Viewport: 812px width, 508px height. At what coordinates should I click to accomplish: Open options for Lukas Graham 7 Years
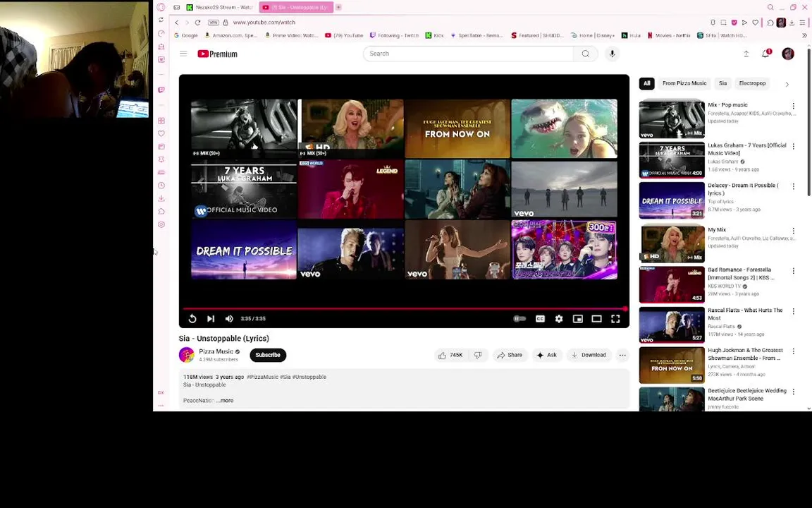pyautogui.click(x=794, y=147)
